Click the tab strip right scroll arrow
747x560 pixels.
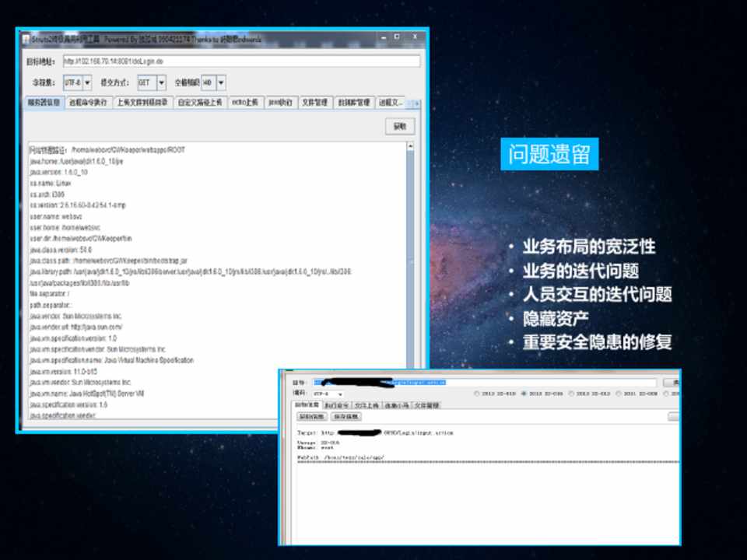click(417, 103)
